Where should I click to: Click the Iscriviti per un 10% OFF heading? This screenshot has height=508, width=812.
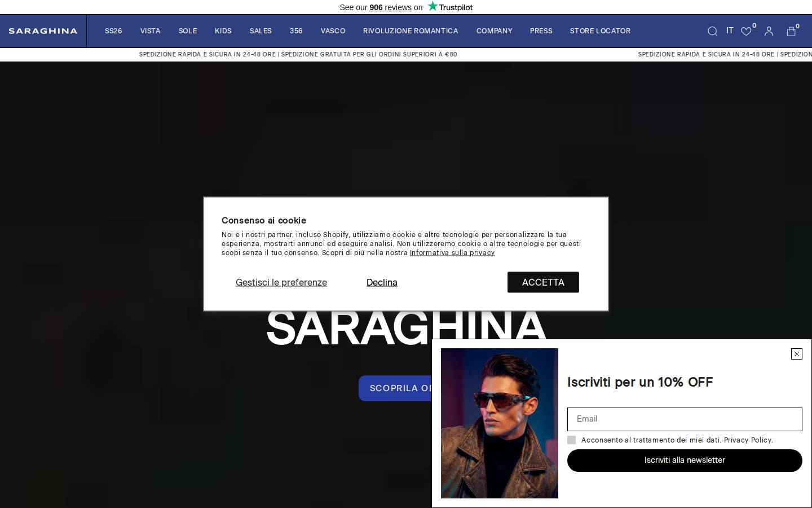[x=640, y=382]
